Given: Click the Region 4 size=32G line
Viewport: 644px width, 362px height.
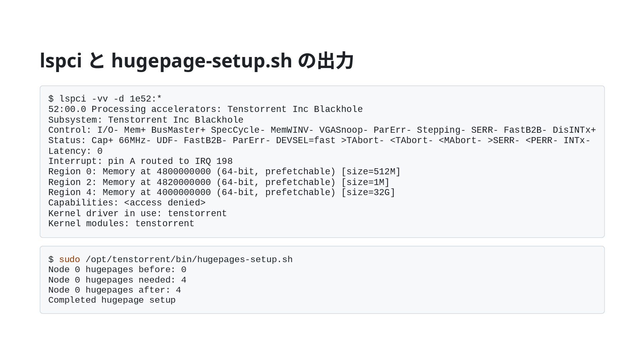Looking at the screenshot, I should click(221, 192).
